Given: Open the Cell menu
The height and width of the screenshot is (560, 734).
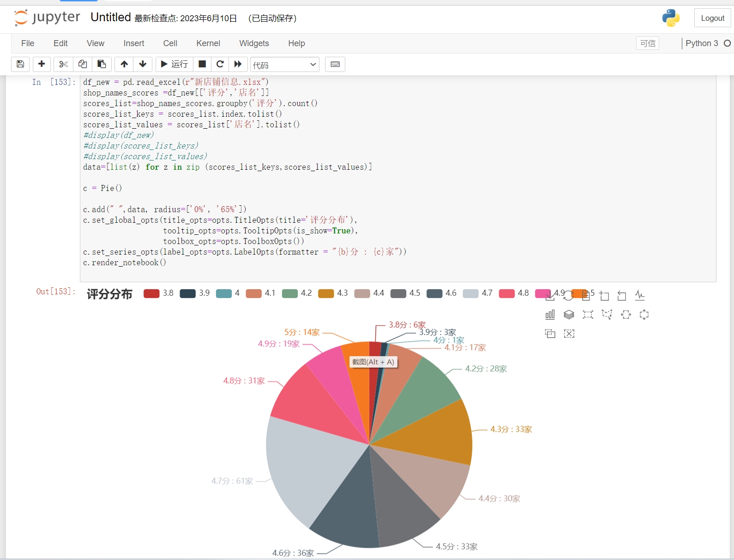Looking at the screenshot, I should click(170, 43).
